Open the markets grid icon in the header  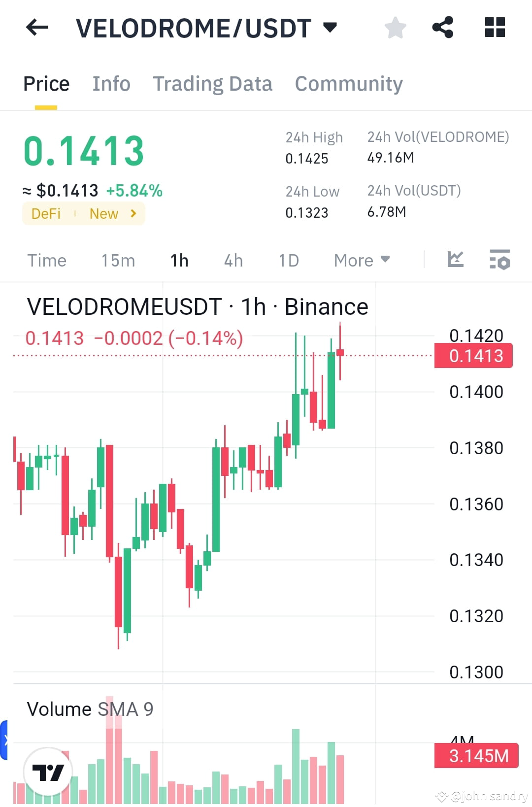coord(495,28)
